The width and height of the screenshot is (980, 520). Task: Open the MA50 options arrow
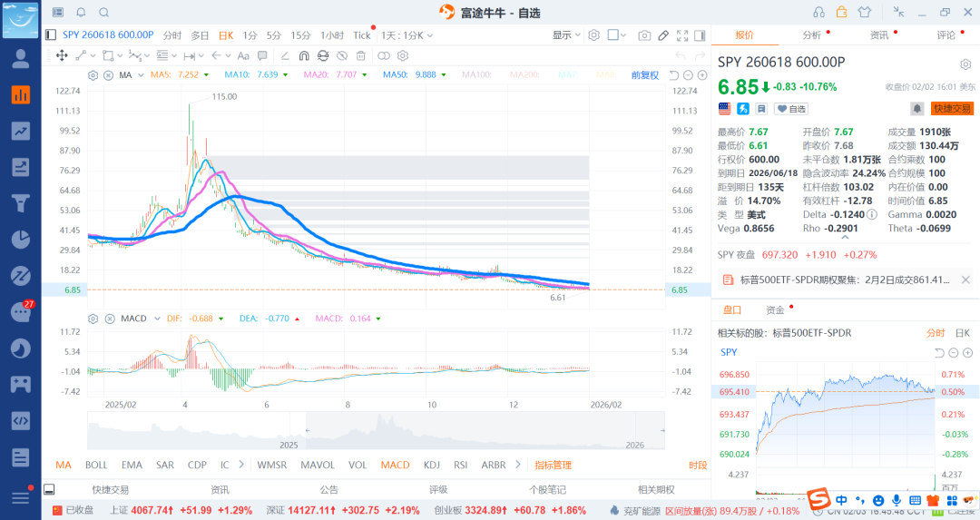(x=444, y=75)
